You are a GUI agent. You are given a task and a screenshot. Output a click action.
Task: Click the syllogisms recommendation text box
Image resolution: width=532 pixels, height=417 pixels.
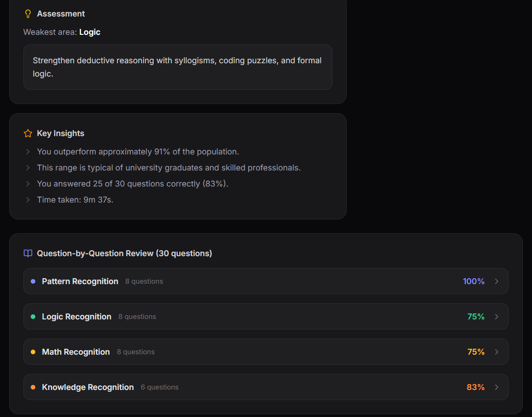pos(178,67)
